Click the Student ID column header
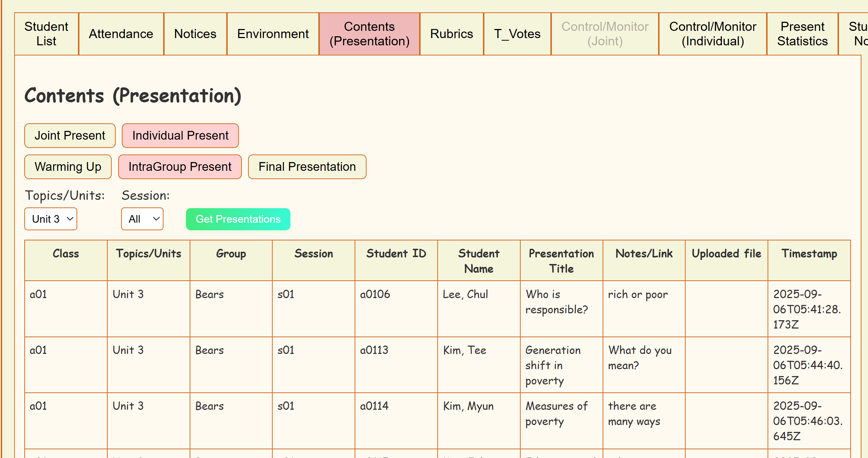868x458 pixels. point(396,253)
